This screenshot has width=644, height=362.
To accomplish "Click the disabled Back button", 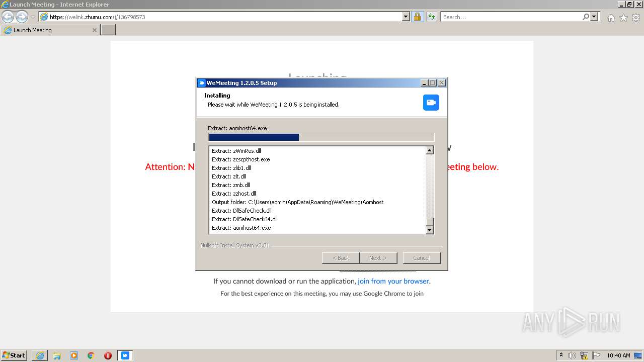I will (x=341, y=258).
